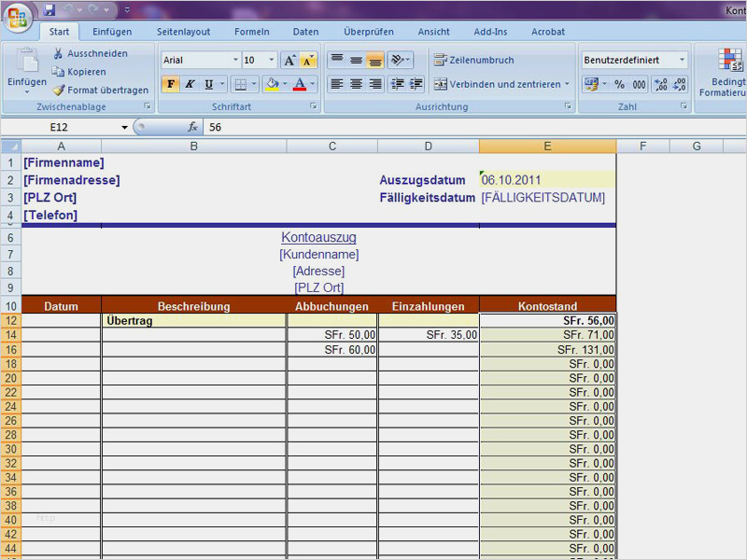Choose a font color from the red A swatch
This screenshot has width=747, height=560.
click(x=299, y=84)
